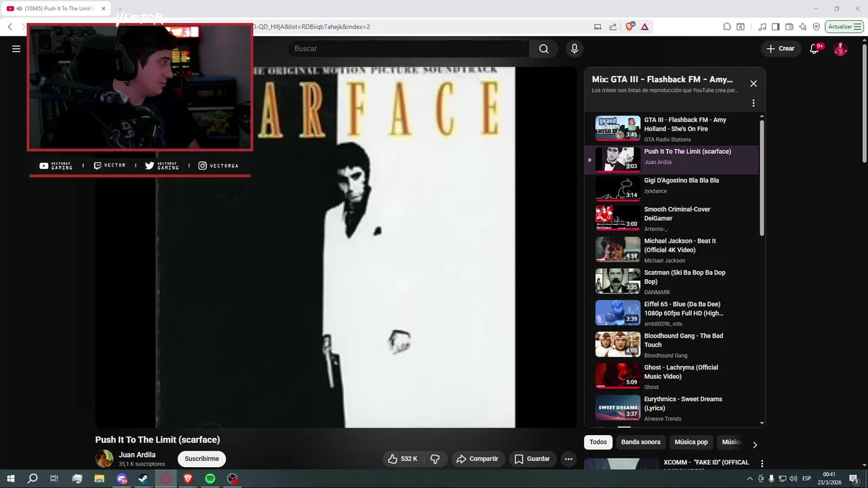The width and height of the screenshot is (868, 488).
Task: Open the Juan Ardila channel link
Action: pyautogui.click(x=137, y=455)
